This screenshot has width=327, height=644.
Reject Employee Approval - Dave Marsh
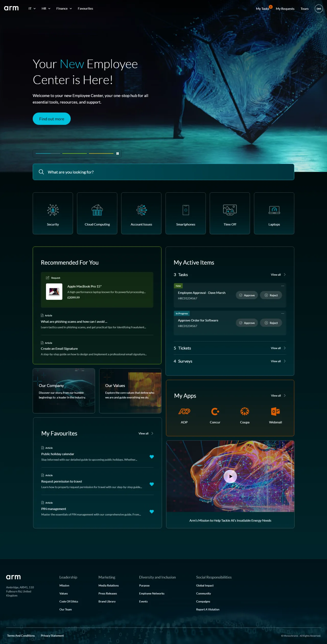point(271,295)
